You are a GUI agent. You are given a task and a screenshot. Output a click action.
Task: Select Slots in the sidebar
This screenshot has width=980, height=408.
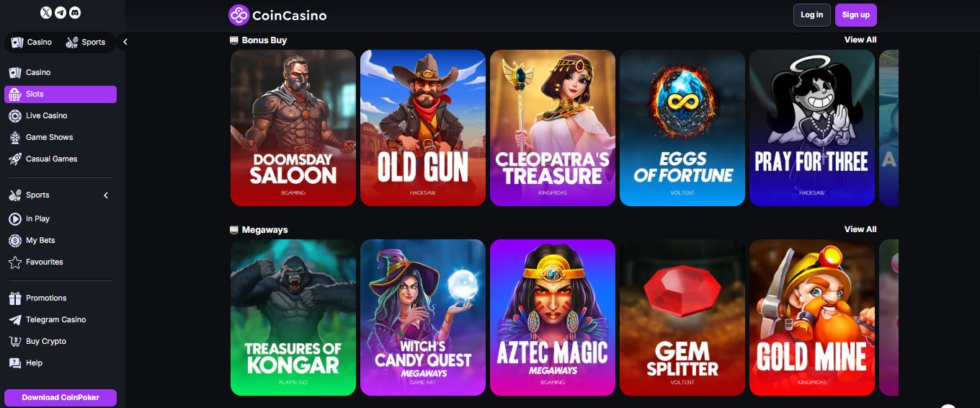tap(61, 94)
